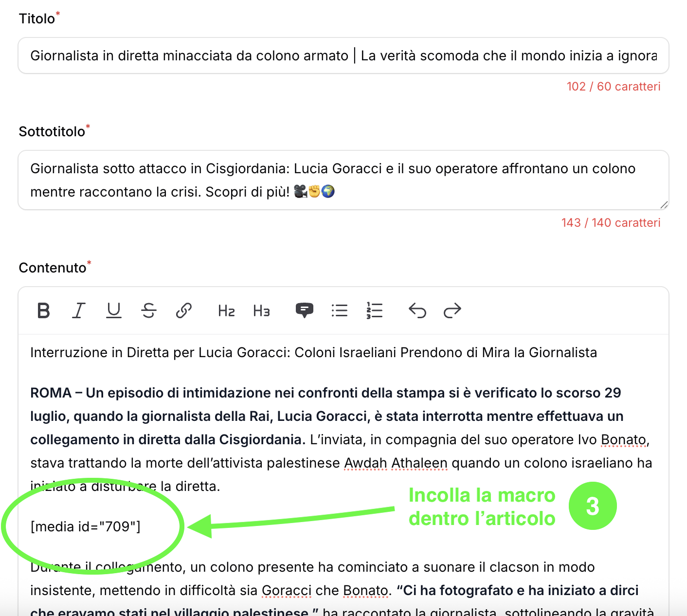Click the misspelled name 'Awdah Athaleen'
The width and height of the screenshot is (687, 616).
(396, 463)
